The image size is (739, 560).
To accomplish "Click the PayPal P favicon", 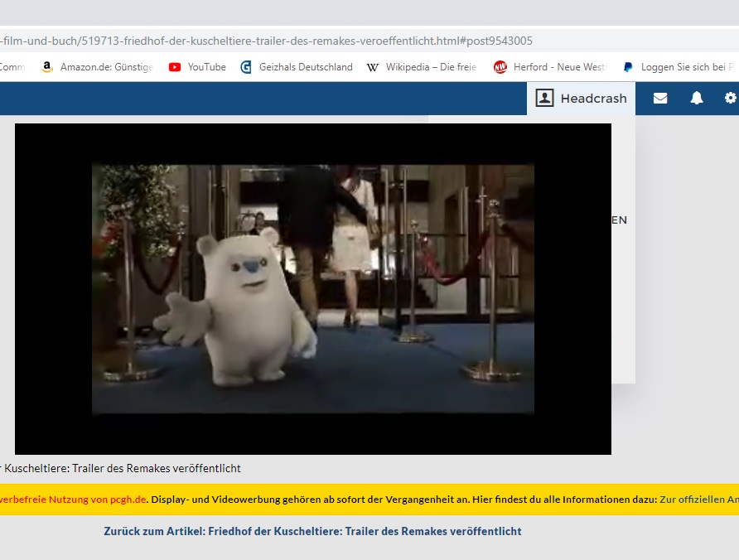I will tap(628, 67).
